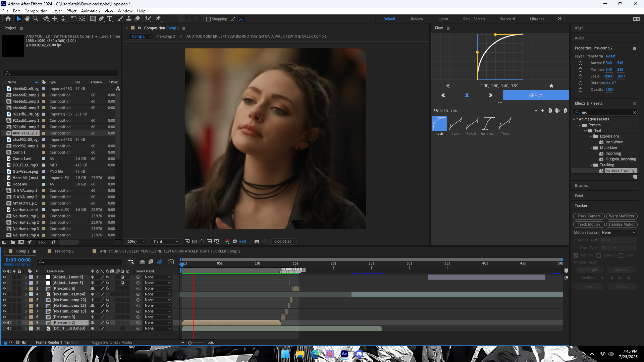Screen dimensions: 644x362
Task: Create a new folder in the Project panel
Action: [x=13, y=242]
